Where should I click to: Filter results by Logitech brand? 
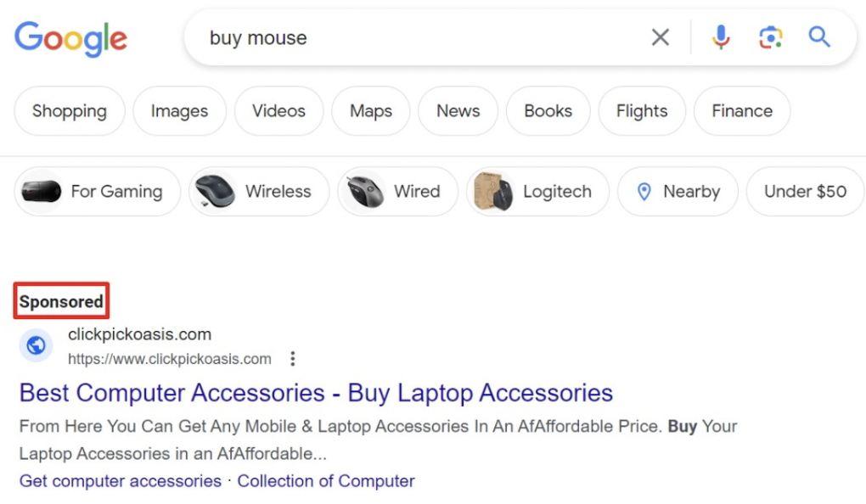click(537, 192)
